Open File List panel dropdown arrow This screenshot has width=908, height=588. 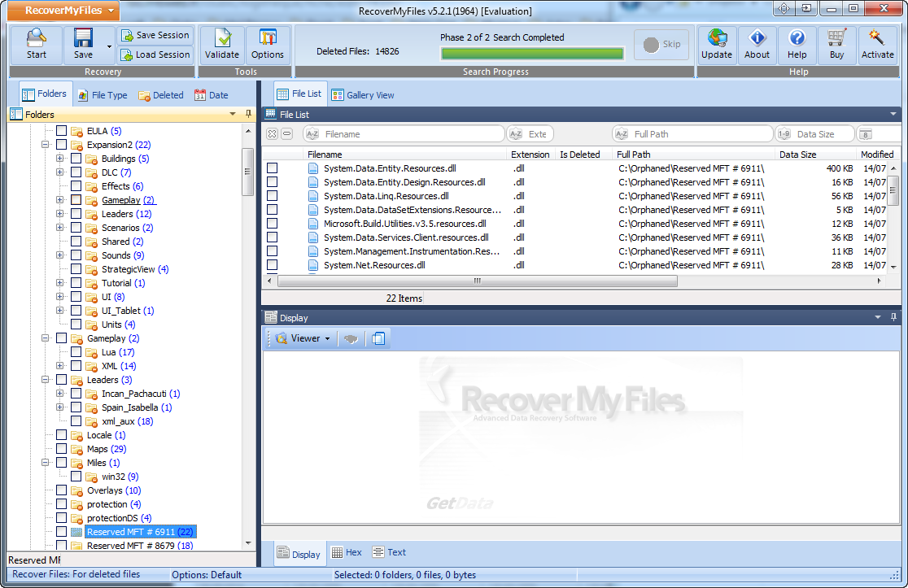[x=893, y=114]
